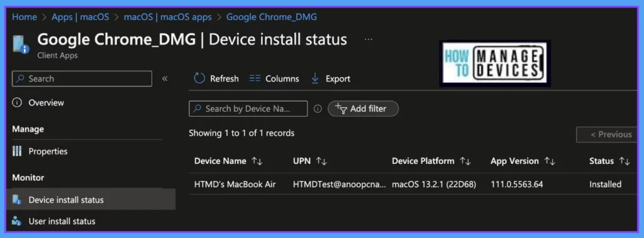Click the Device Platform column header
Screen dimensions: 644x238
click(x=423, y=161)
